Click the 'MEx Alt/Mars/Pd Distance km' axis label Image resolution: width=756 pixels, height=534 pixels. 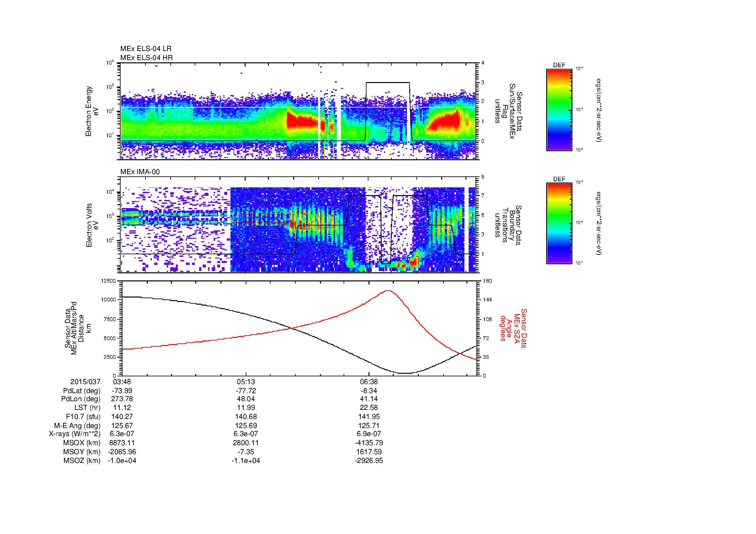[x=78, y=329]
